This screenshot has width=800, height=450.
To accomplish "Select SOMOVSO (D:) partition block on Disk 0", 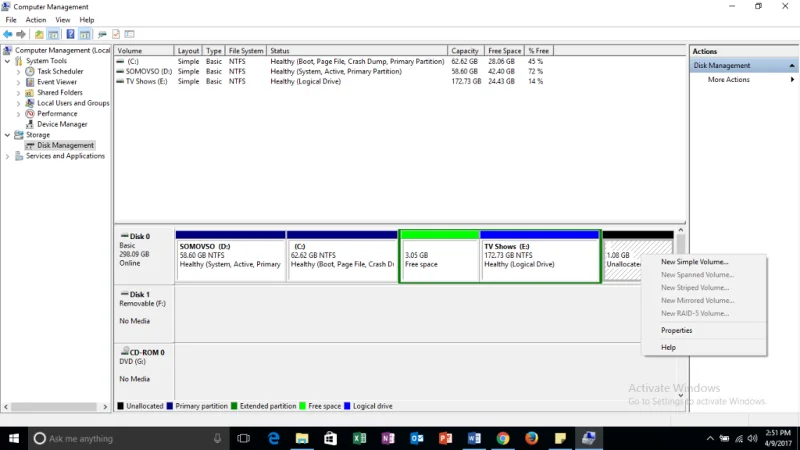I will 230,256.
